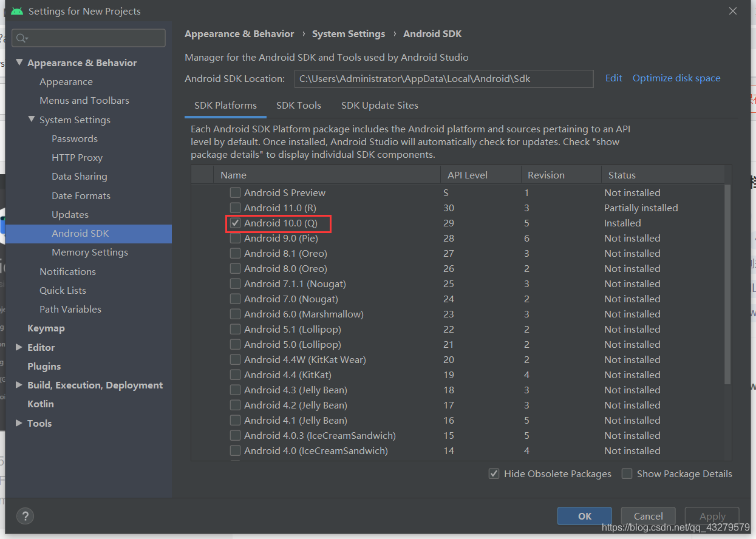This screenshot has width=756, height=539.
Task: Open the Path Variables settings page
Action: point(70,310)
